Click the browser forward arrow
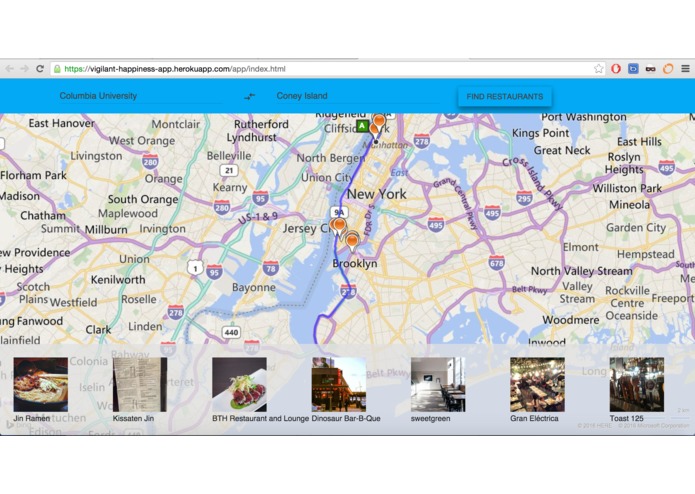 coord(24,69)
